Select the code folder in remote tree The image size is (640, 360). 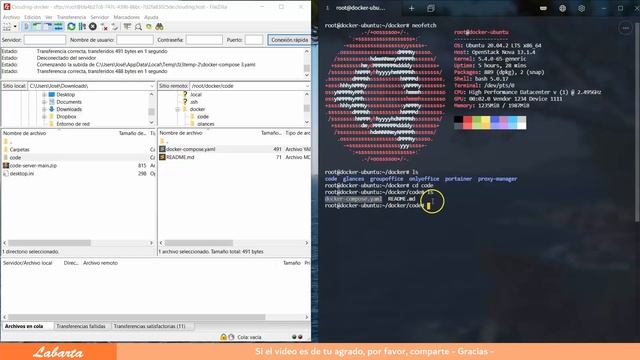203,117
